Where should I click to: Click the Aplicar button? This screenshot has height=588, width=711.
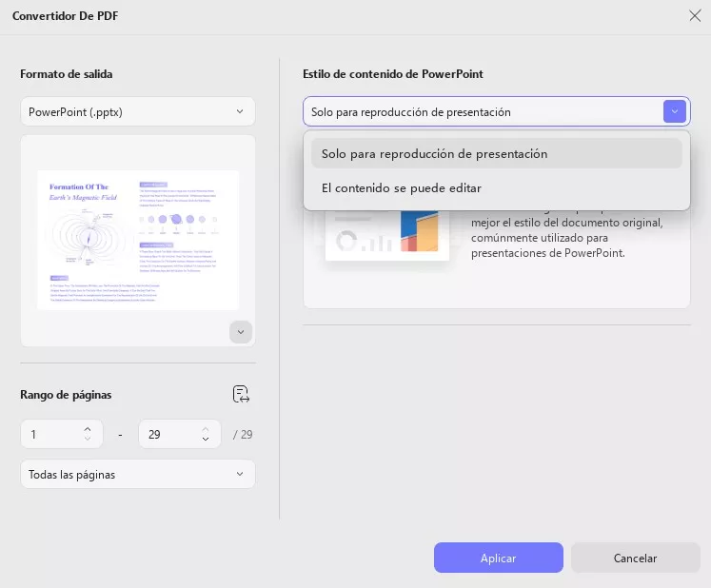coord(499,558)
